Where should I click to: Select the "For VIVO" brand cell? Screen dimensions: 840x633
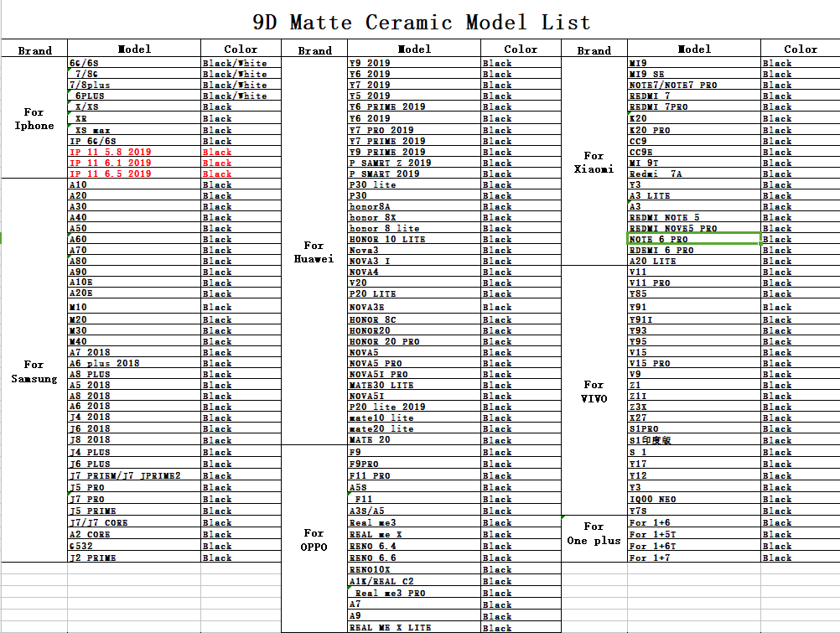[594, 391]
